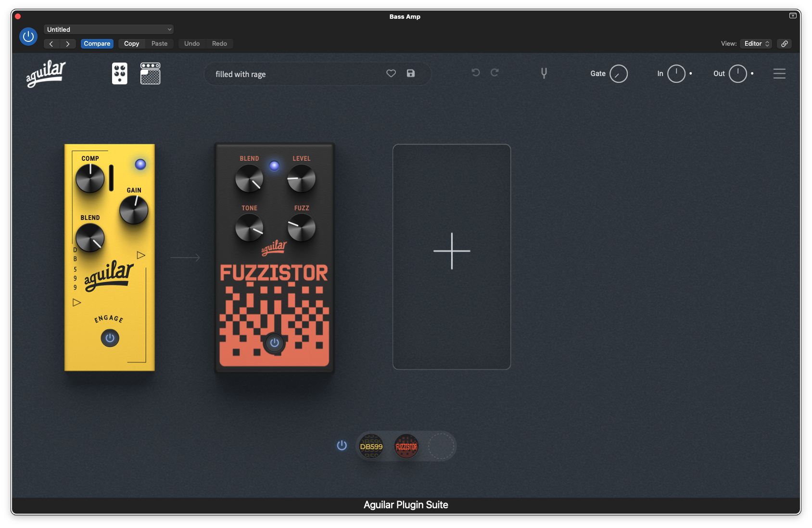The image size is (812, 528).
Task: Click the 'Aguilar Plugin Suite' footer label
Action: pyautogui.click(x=406, y=505)
